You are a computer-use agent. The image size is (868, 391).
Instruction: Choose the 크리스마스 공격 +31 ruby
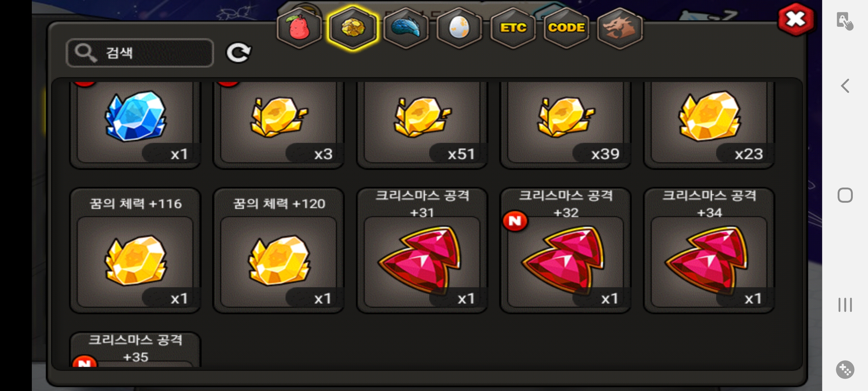(422, 251)
